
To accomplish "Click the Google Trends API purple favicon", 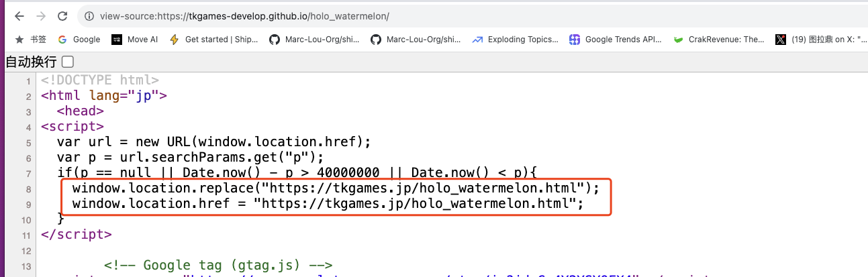I will tap(575, 40).
